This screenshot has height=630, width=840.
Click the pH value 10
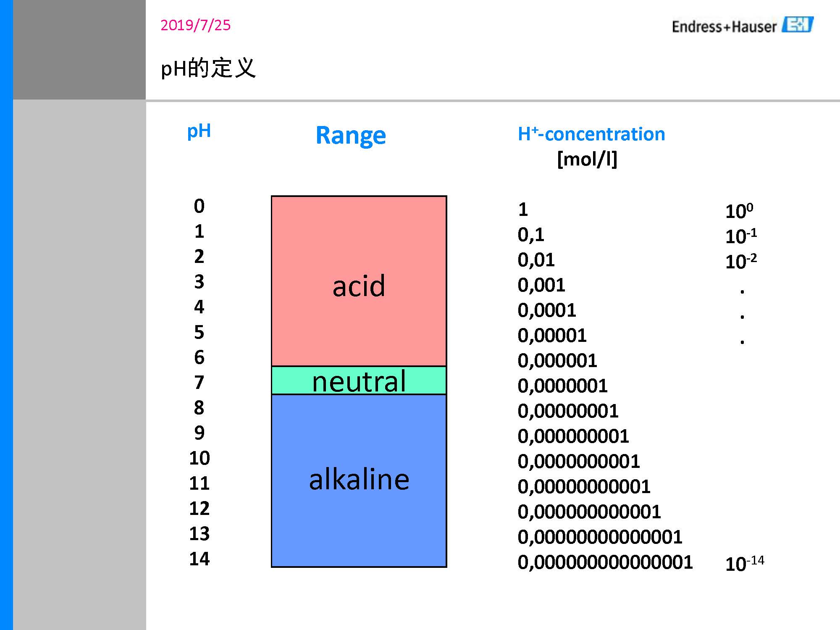tap(199, 458)
